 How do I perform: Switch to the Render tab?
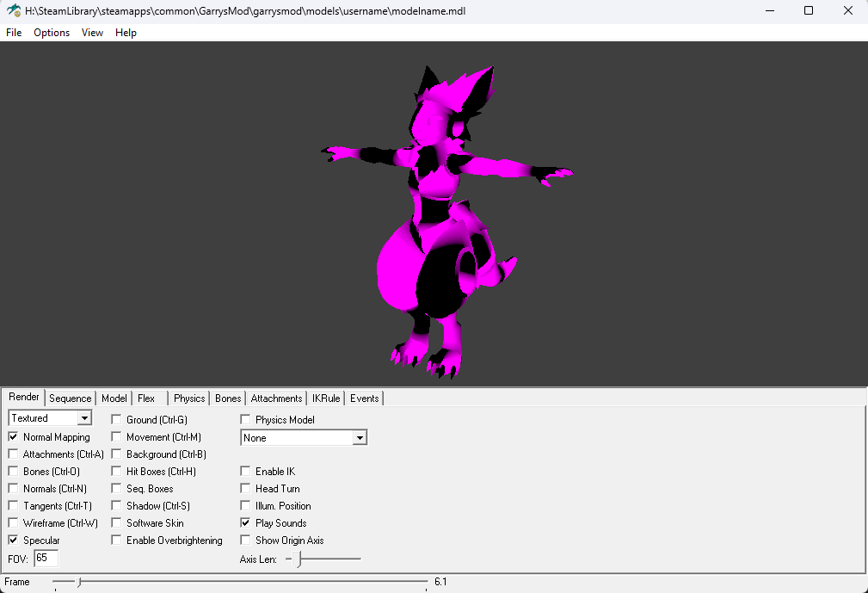(24, 397)
